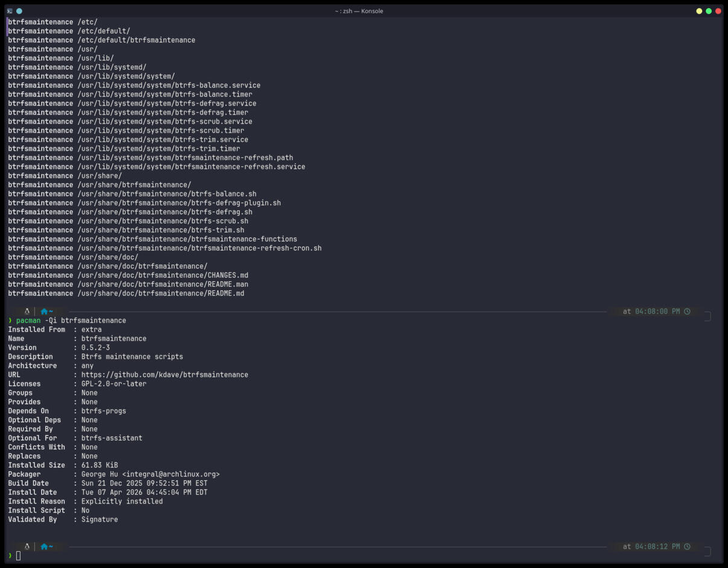Click the /etc/default/btrfsmaintenance path
The image size is (728, 568).
(136, 40)
